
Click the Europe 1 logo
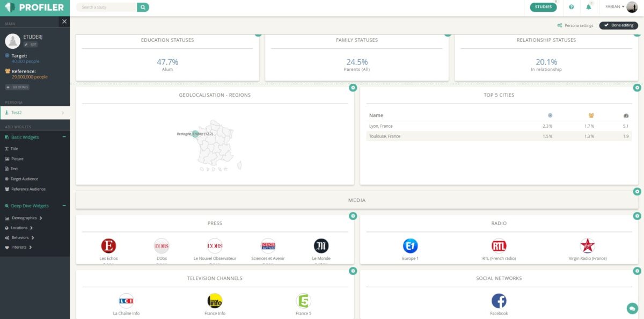[410, 246]
